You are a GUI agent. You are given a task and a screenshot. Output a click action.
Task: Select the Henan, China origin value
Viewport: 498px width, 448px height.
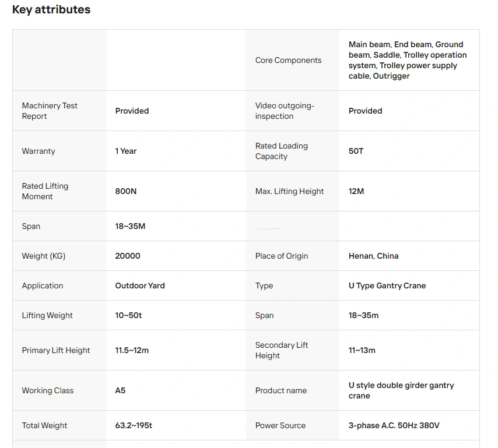click(373, 256)
